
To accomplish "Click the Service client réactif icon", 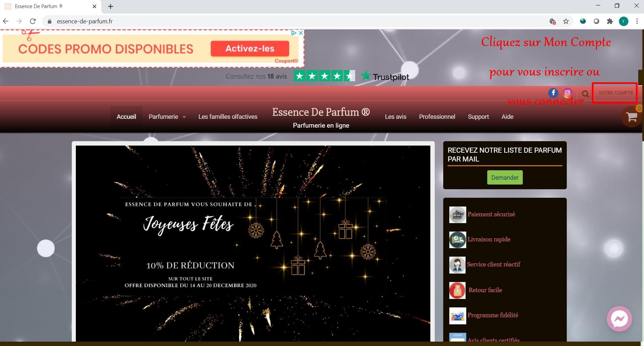I will pyautogui.click(x=457, y=265).
